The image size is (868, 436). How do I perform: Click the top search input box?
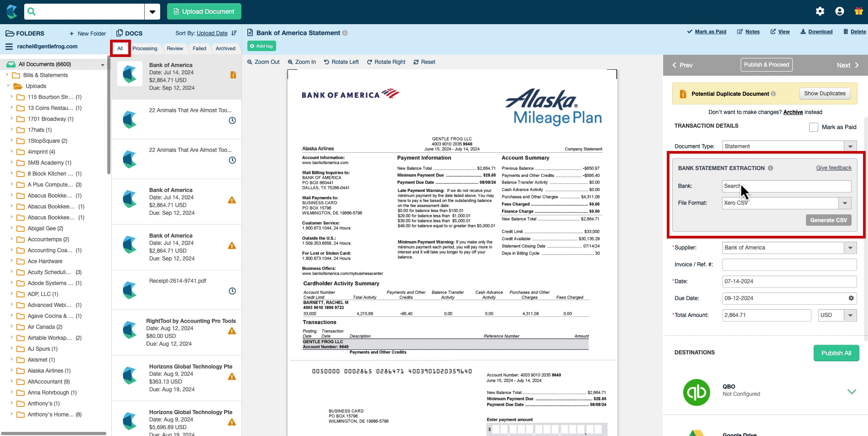(x=90, y=11)
